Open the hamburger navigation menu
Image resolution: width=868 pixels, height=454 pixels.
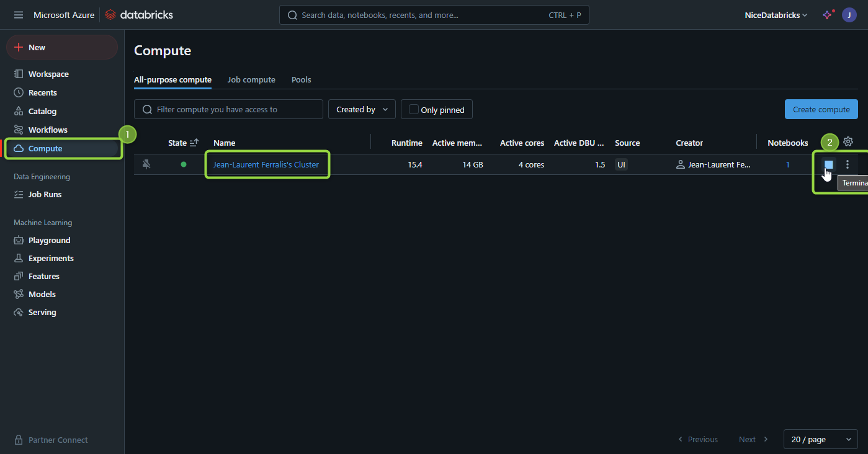coord(19,15)
